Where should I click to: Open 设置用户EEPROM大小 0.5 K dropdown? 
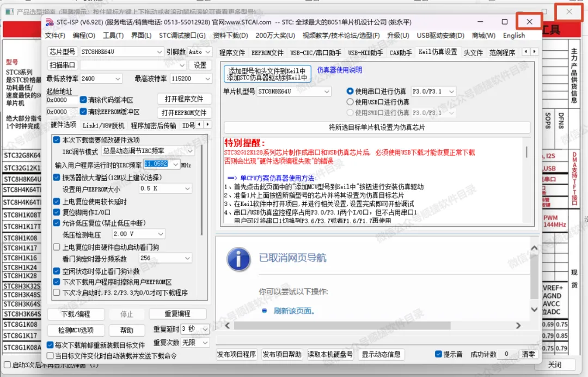point(165,188)
